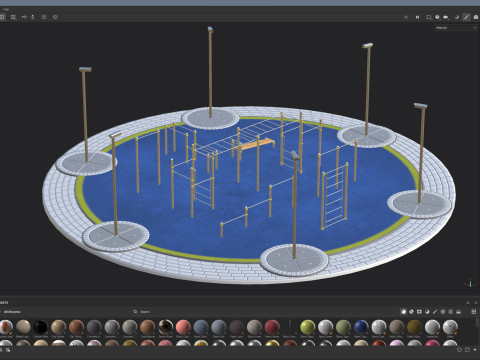480x360 pixels.
Task: Filter assets by smart masks icon
Action: pos(419,312)
